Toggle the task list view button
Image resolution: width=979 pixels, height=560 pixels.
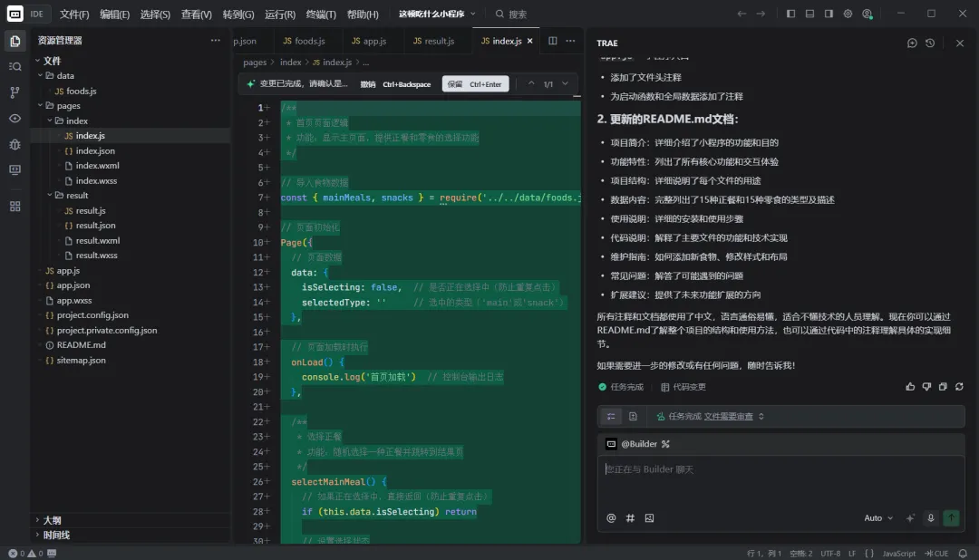pos(611,417)
